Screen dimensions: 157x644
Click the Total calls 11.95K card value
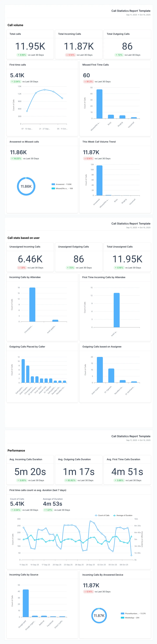point(30,46)
